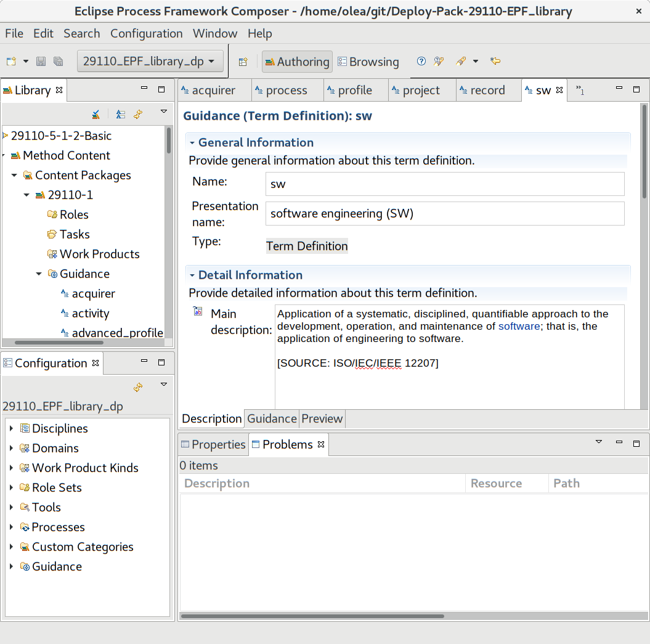This screenshot has height=644, width=650.
Task: Open the Help menu
Action: [x=260, y=33]
